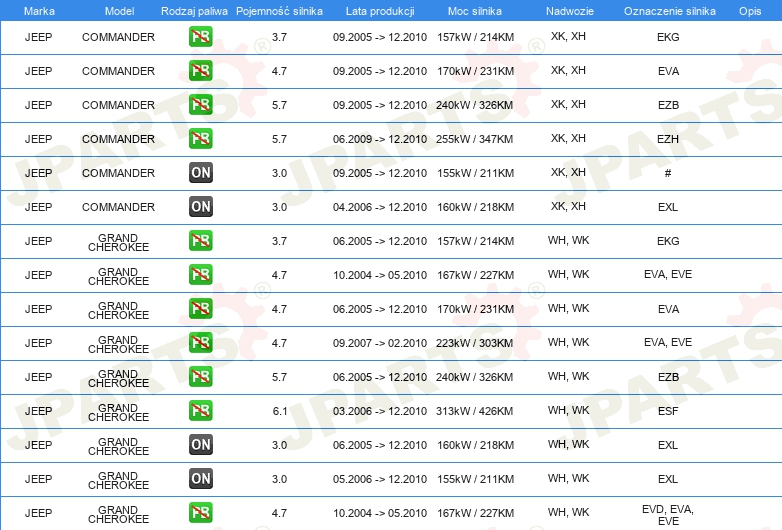Select the Lata produkcji column header
The height and width of the screenshot is (530, 782).
[x=380, y=11]
